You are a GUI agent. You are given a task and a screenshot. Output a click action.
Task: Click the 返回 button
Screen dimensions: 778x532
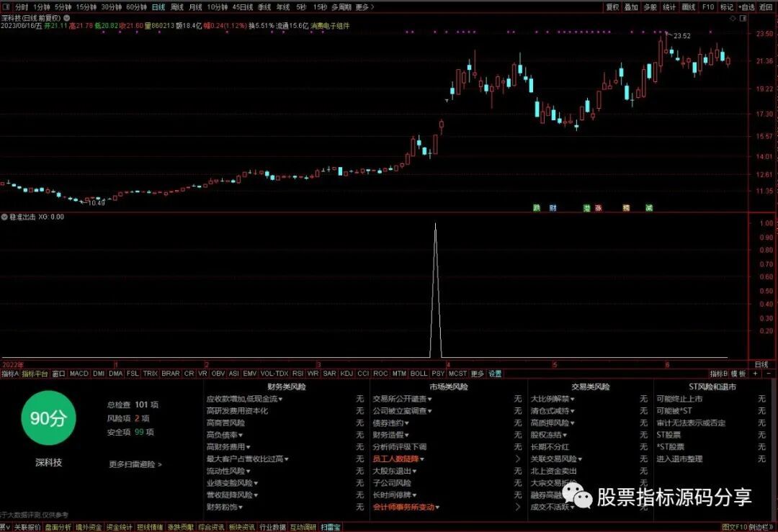pos(766,7)
